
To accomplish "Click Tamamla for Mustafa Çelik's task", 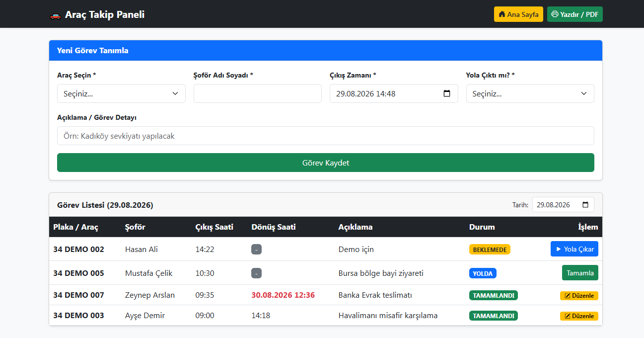I will 580,273.
